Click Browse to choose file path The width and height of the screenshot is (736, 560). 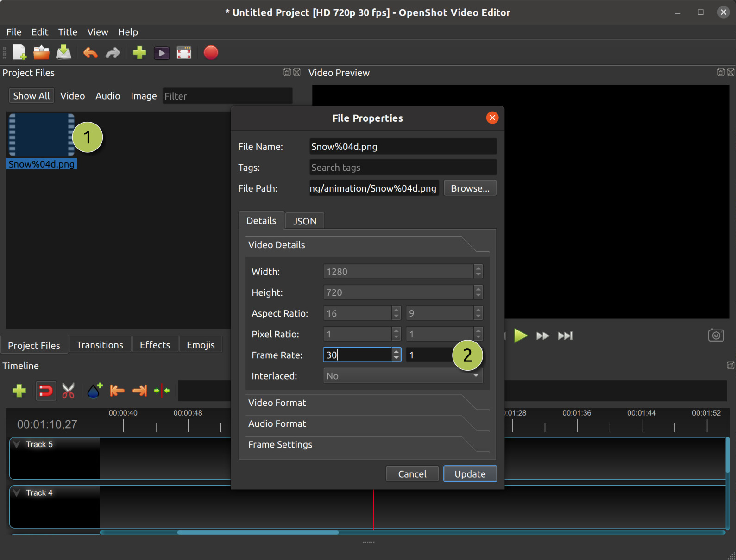click(470, 188)
